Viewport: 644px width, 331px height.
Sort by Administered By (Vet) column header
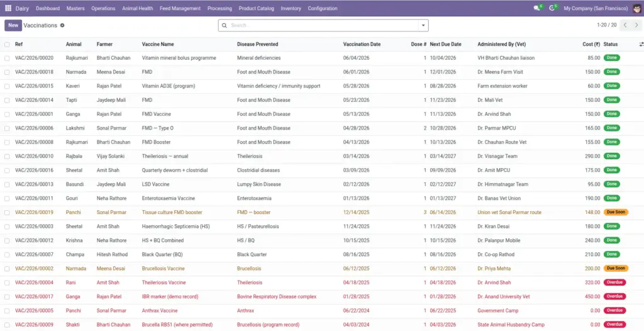[501, 45]
